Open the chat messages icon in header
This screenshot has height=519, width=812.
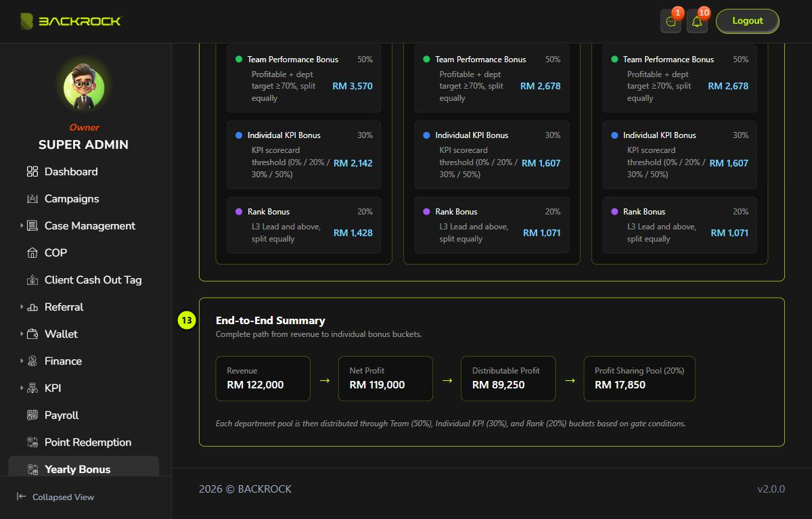point(671,21)
